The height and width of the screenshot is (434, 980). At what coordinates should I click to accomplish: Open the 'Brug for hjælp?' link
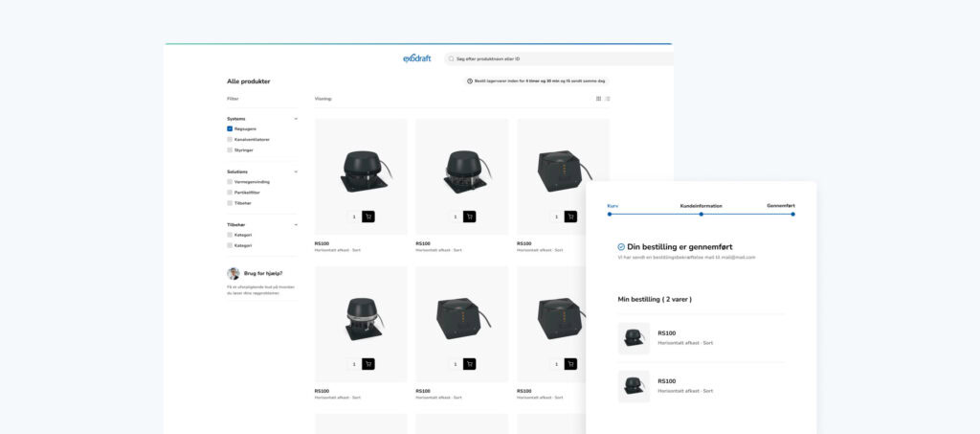[x=263, y=273]
